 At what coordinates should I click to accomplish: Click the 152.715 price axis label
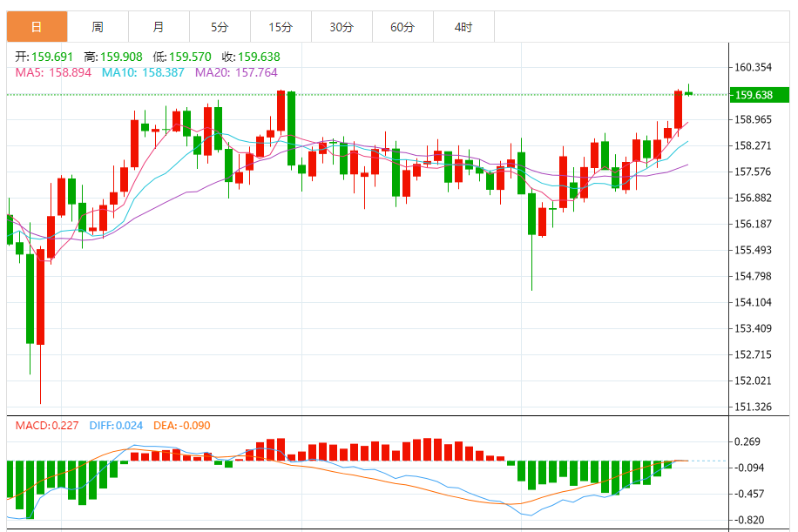coord(753,354)
